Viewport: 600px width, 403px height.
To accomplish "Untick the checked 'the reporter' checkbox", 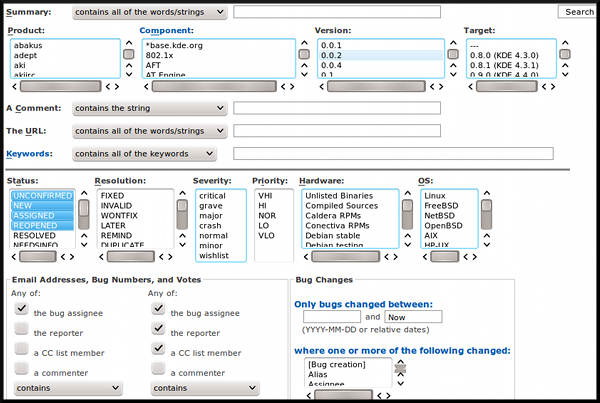I will click(158, 331).
